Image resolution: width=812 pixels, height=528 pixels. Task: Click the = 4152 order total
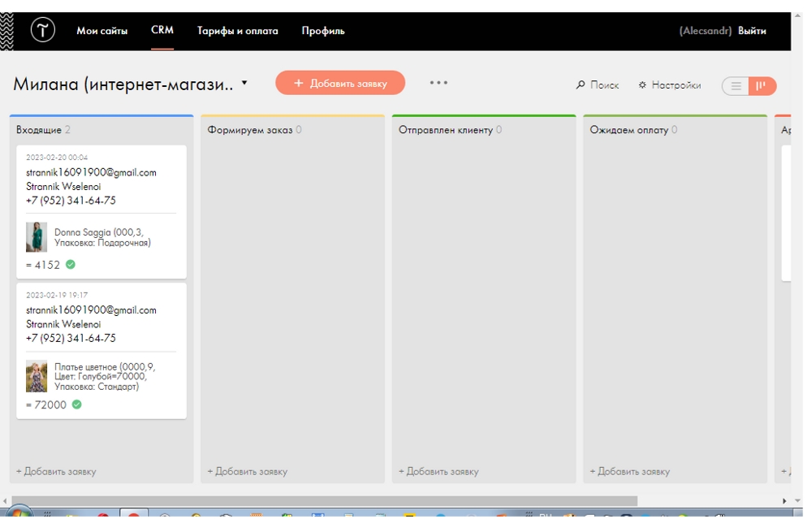coord(43,265)
